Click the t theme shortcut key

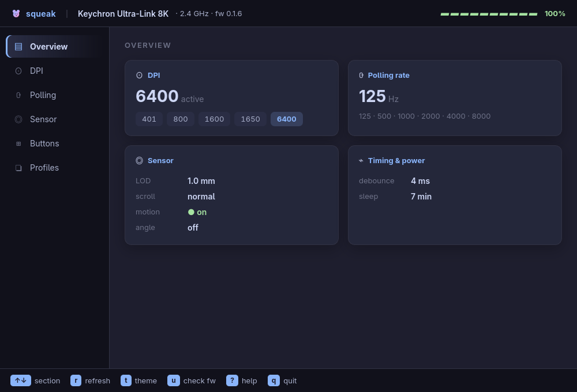click(x=126, y=380)
